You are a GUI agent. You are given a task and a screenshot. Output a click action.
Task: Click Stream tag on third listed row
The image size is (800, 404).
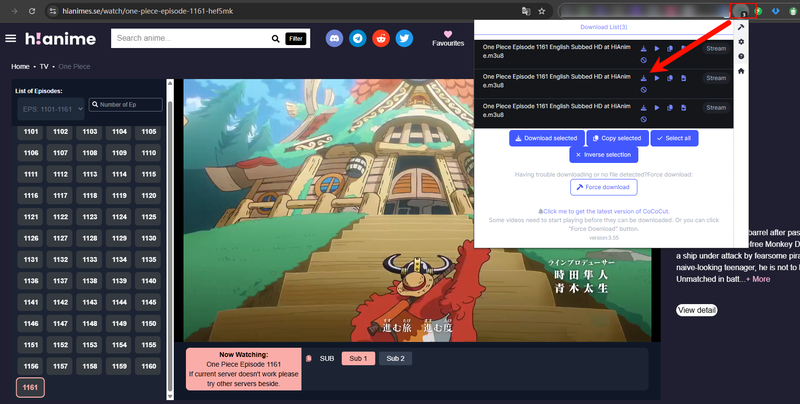tap(716, 108)
